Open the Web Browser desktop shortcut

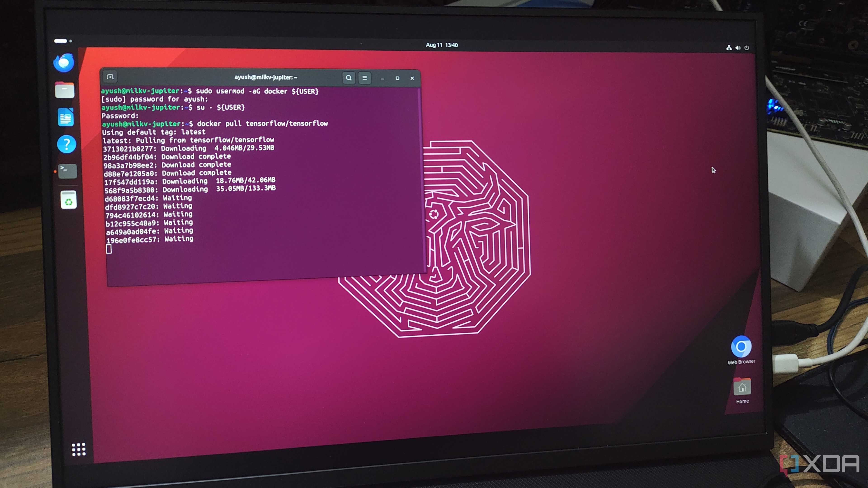[x=741, y=350]
